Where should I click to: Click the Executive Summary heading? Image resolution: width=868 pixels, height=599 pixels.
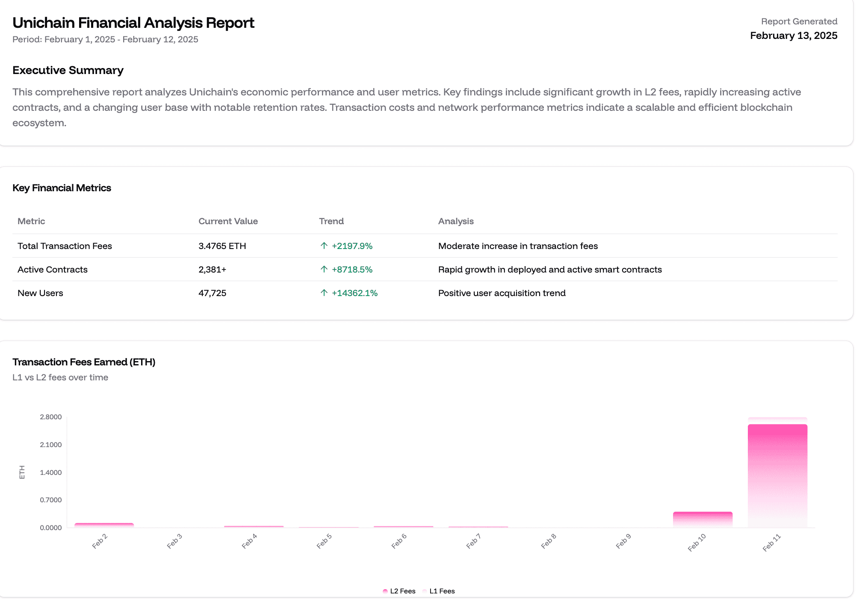pyautogui.click(x=68, y=70)
